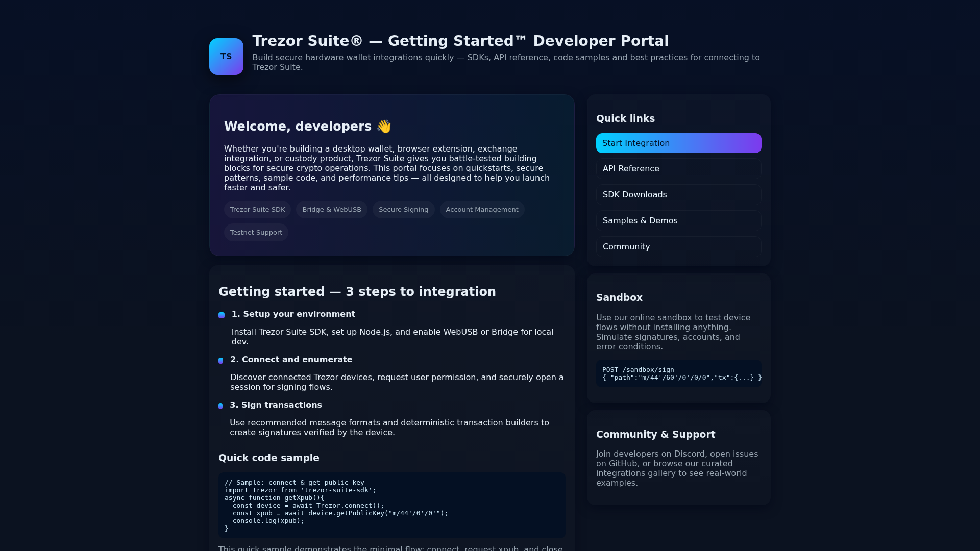Choose the Account Management tag
Viewport: 980px width, 551px height.
(482, 210)
